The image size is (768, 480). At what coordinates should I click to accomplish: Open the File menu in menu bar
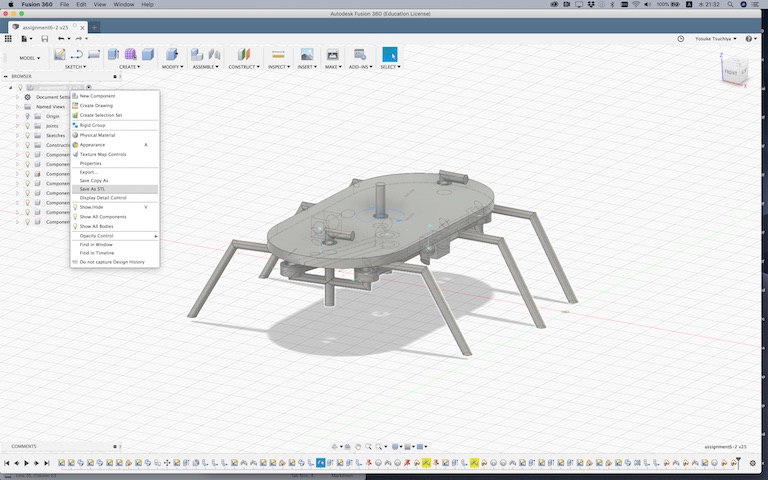[x=64, y=4]
